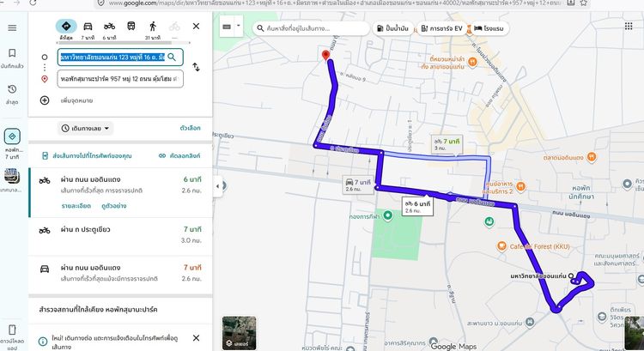Viewport: 644px width, 351px height.
Task: Open the ตลาดมอดินแดง restaurant marker
Action: coord(592,157)
